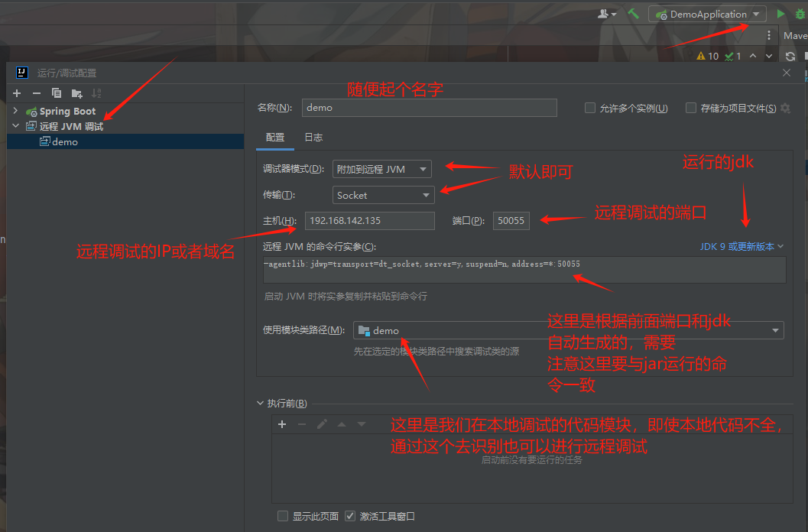Select demo configuration in the tree

[x=125, y=141]
